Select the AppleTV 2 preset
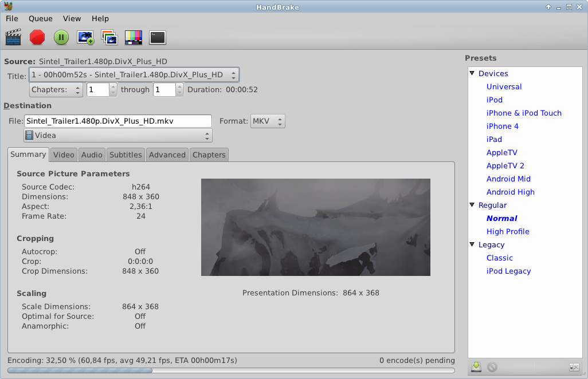Image resolution: width=588 pixels, height=379 pixels. click(x=505, y=165)
